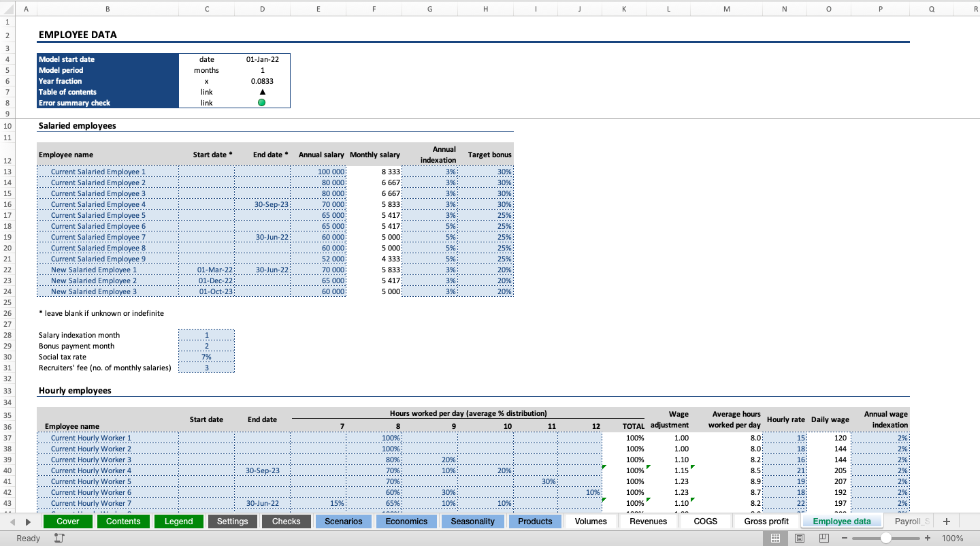This screenshot has height=546, width=980.
Task: Click the Salaried employees section heading
Action: 77,126
